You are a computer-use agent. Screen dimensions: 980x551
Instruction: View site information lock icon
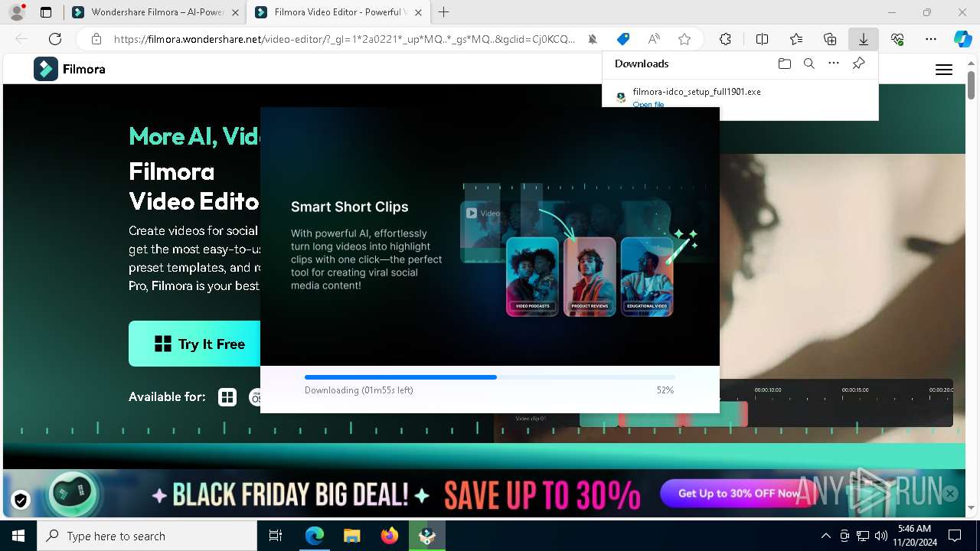pos(96,39)
